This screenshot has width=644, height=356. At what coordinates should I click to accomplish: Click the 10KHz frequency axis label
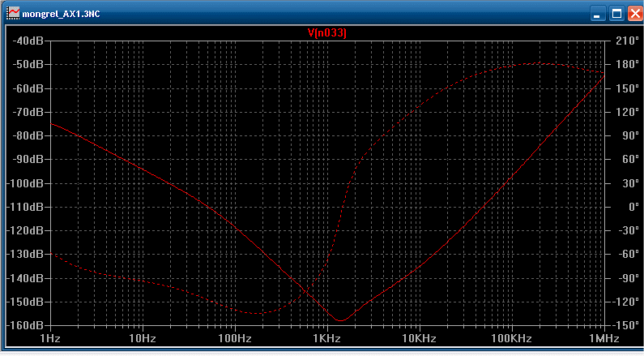tap(420, 339)
